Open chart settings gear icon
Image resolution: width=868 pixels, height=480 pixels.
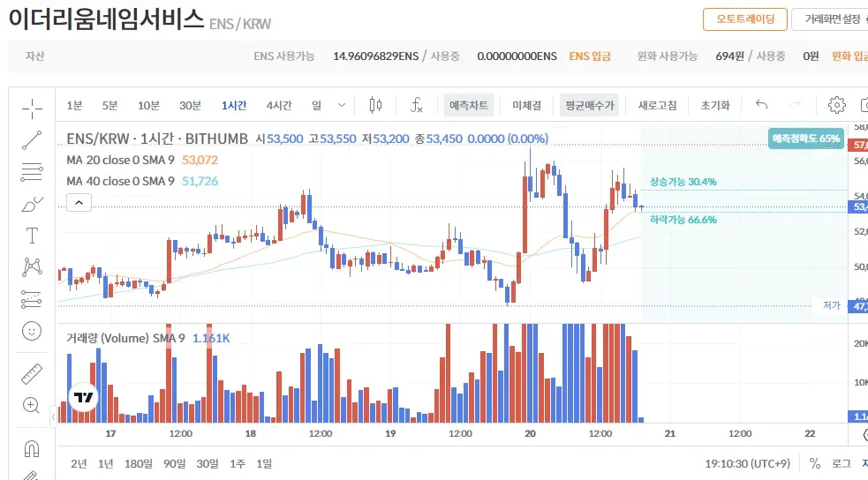point(836,106)
